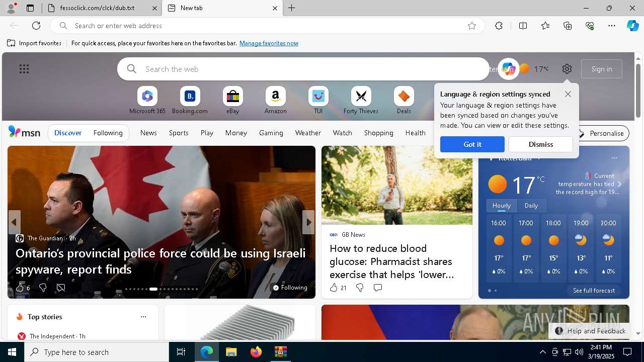Open page settings gear

tap(567, 69)
